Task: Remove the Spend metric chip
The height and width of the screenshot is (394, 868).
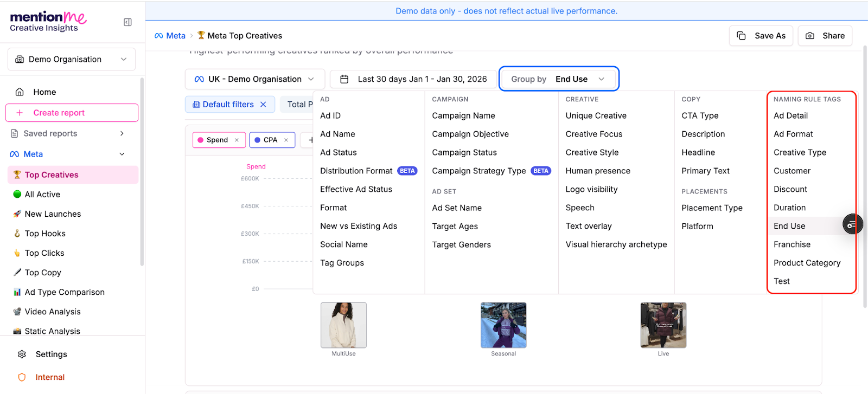Action: click(x=237, y=140)
